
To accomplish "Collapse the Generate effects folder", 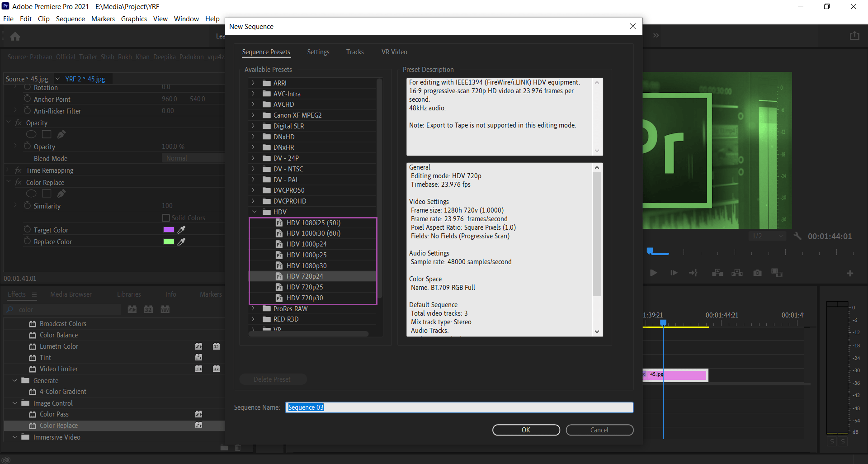I will click(15, 380).
